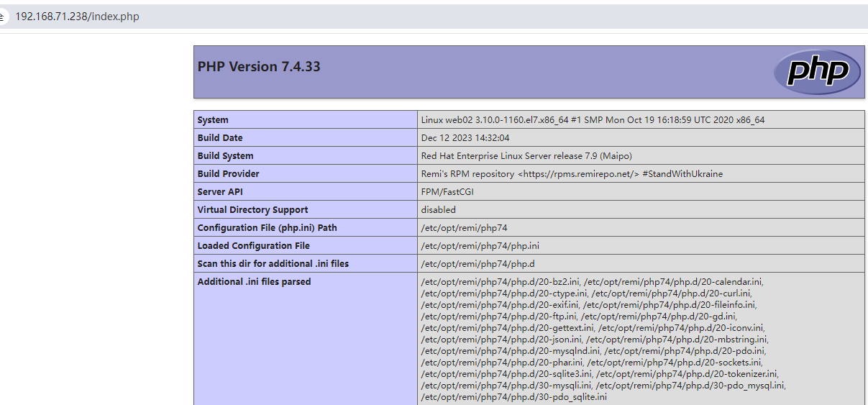Click the disabled value for Virtual Directory
Screen dimensions: 868x405
coord(439,210)
